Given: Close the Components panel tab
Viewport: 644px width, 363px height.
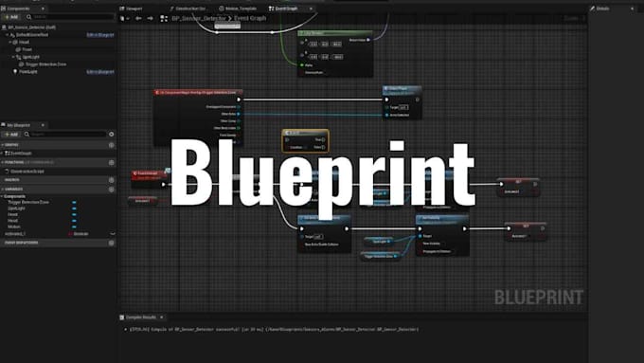Looking at the screenshot, I should [43, 9].
